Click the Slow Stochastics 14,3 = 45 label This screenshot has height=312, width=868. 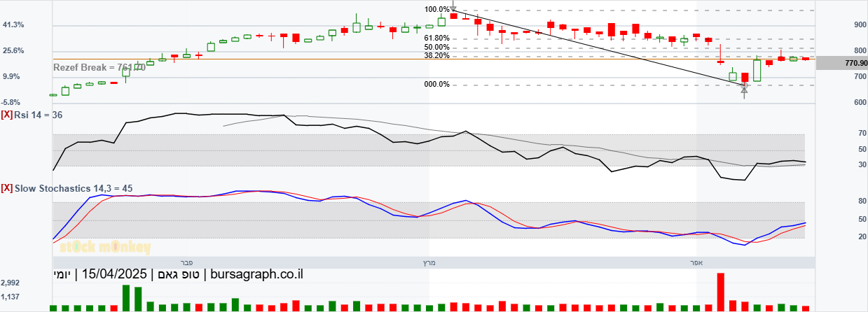(74, 188)
